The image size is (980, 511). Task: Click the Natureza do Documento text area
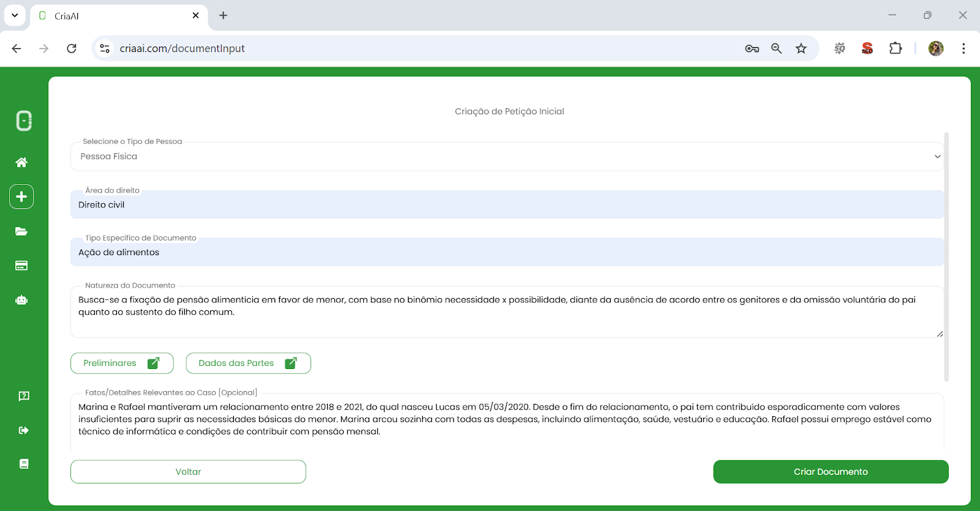pos(507,312)
